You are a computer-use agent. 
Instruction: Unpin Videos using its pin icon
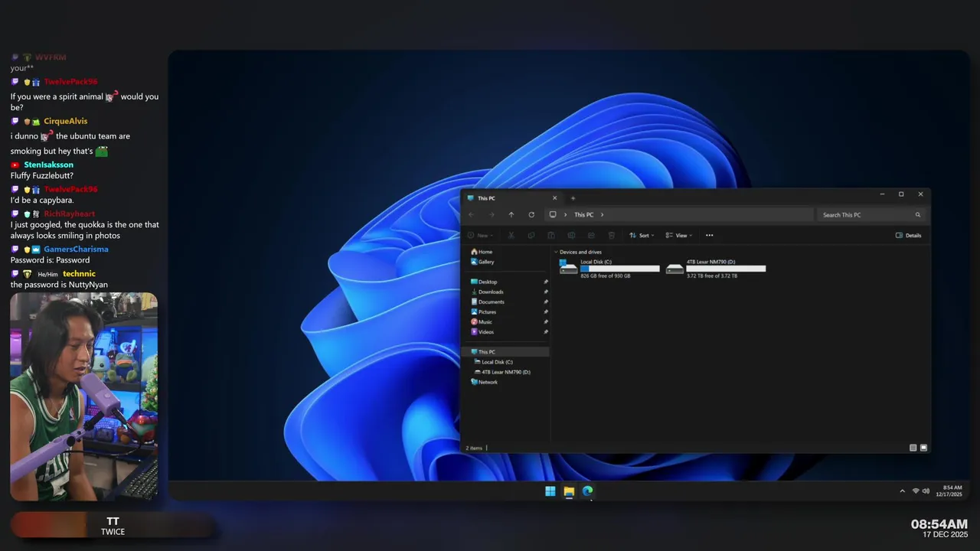tap(546, 331)
